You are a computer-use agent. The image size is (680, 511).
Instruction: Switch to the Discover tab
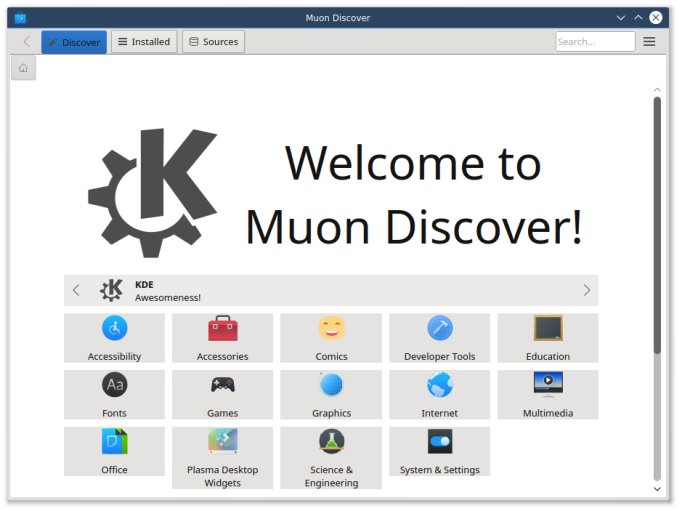pyautogui.click(x=74, y=42)
